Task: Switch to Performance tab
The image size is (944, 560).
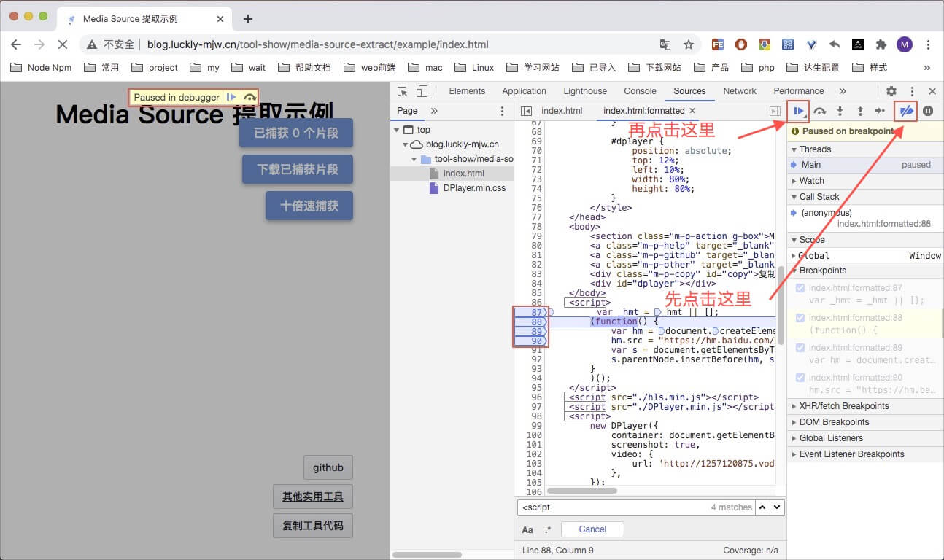Action: tap(799, 91)
